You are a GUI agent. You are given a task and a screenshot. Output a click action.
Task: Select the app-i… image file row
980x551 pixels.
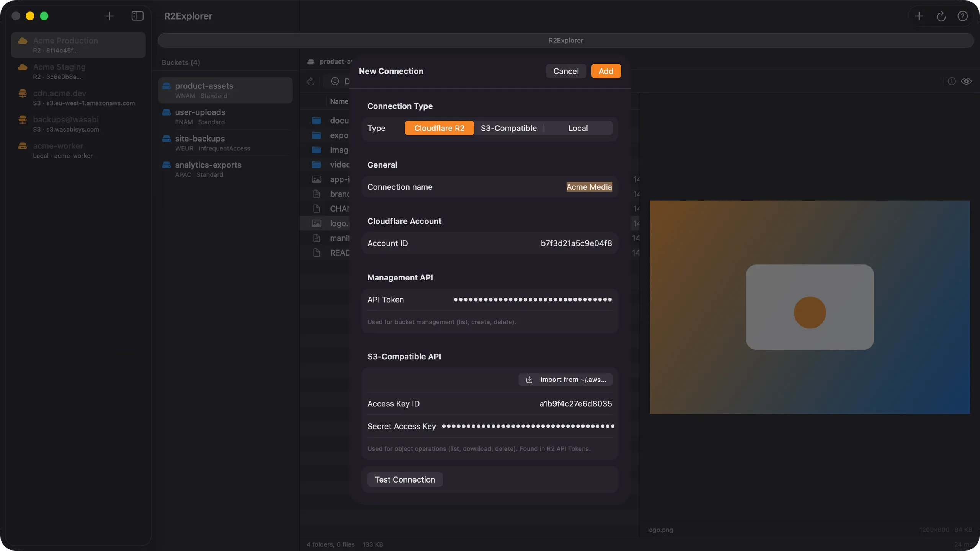(325, 179)
